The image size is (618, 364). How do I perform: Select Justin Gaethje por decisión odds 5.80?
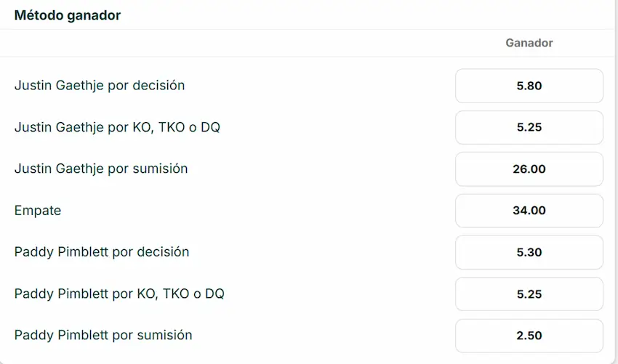529,86
